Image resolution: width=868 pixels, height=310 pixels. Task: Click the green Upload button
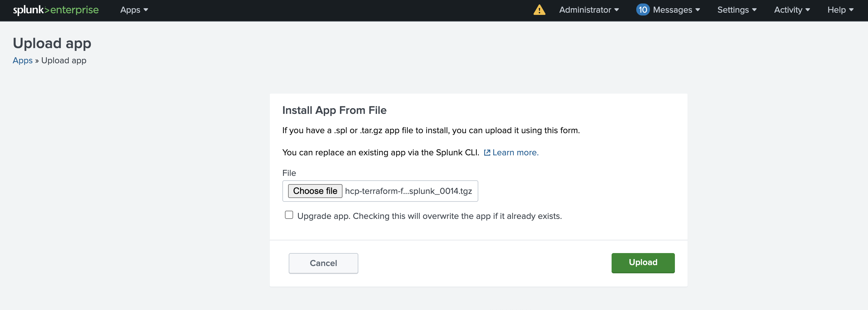coord(643,263)
